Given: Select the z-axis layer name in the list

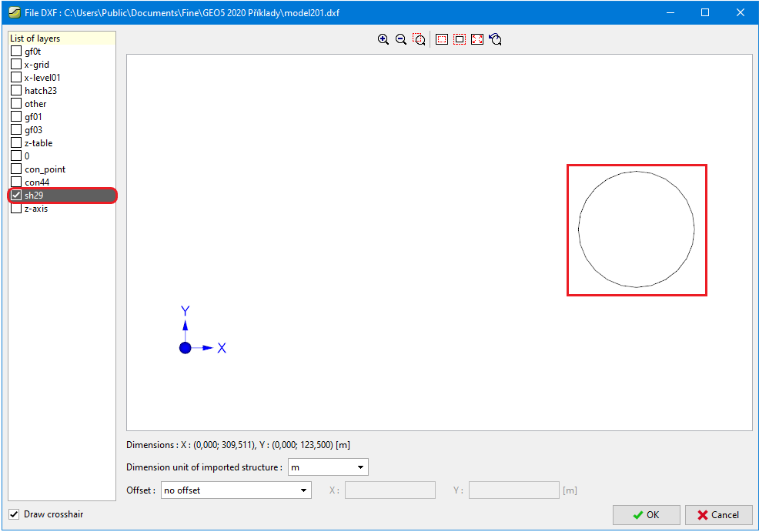Looking at the screenshot, I should (36, 209).
